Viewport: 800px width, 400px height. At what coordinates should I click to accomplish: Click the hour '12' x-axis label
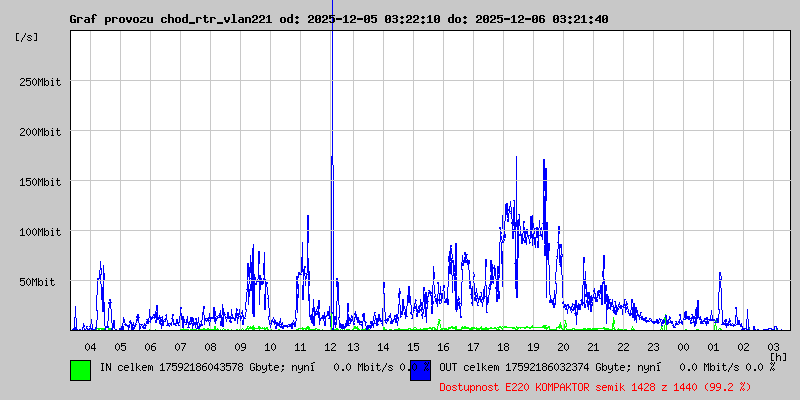331,347
